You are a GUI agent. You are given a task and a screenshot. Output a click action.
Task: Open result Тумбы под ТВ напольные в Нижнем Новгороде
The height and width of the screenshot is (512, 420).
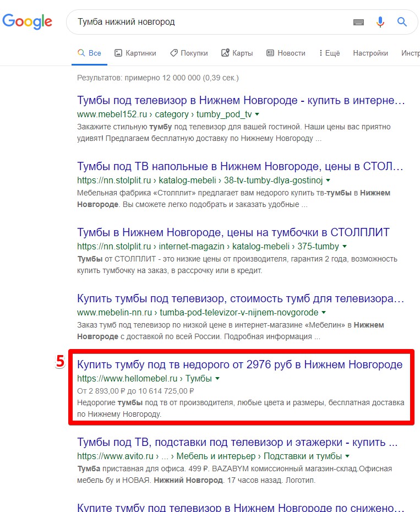(240, 166)
